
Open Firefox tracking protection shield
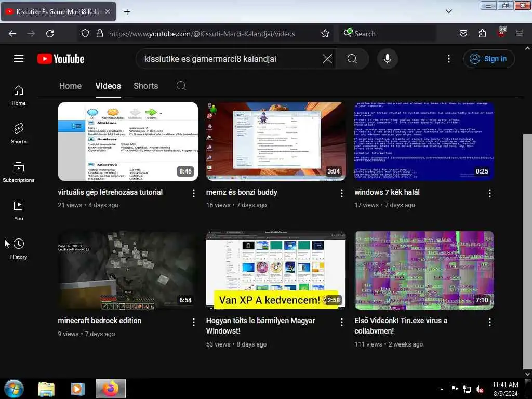(x=85, y=34)
